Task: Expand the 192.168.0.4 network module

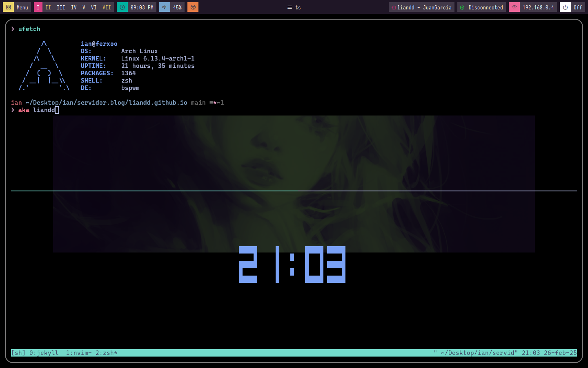Action: tap(538, 7)
